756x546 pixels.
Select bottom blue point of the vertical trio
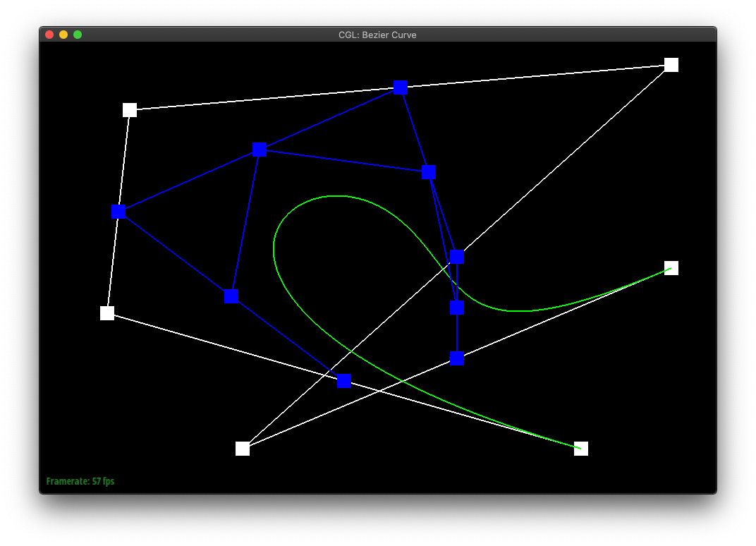pos(457,358)
